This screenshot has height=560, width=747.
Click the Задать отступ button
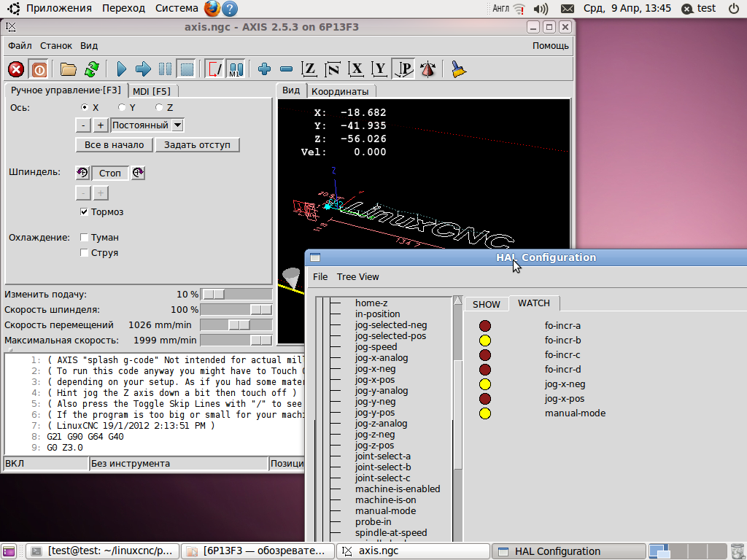pyautogui.click(x=197, y=145)
